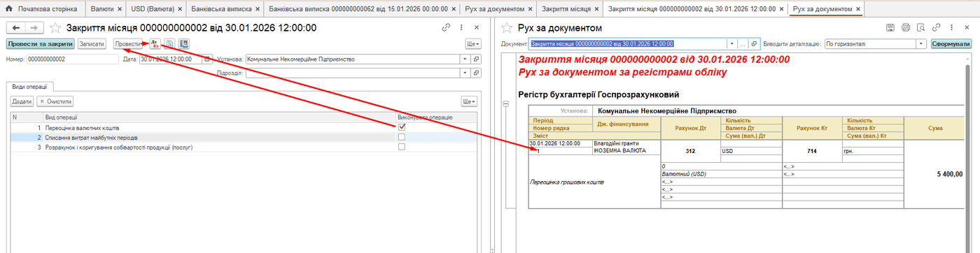Go forward with the right arrow button
The width and height of the screenshot is (980, 253).
click(x=34, y=27)
